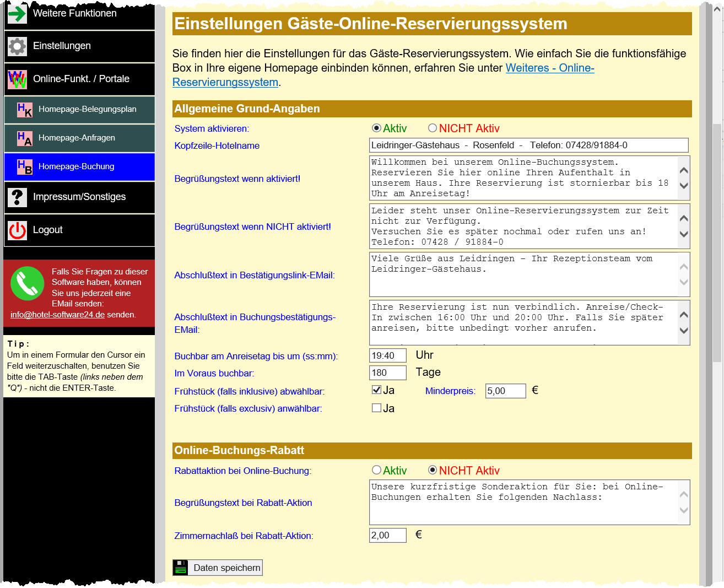Click into Abschlußtext in Bestätigungslink-EMail text area

(x=523, y=274)
